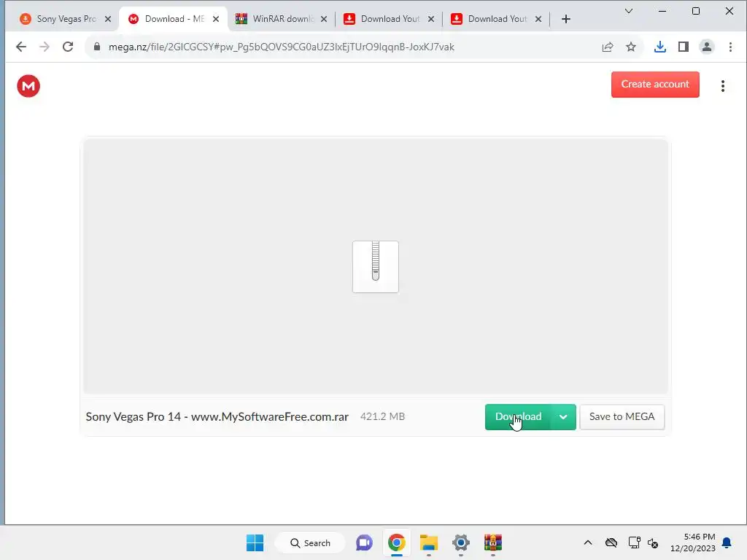Image resolution: width=747 pixels, height=560 pixels.
Task: Click network display tray icon
Action: point(634,542)
